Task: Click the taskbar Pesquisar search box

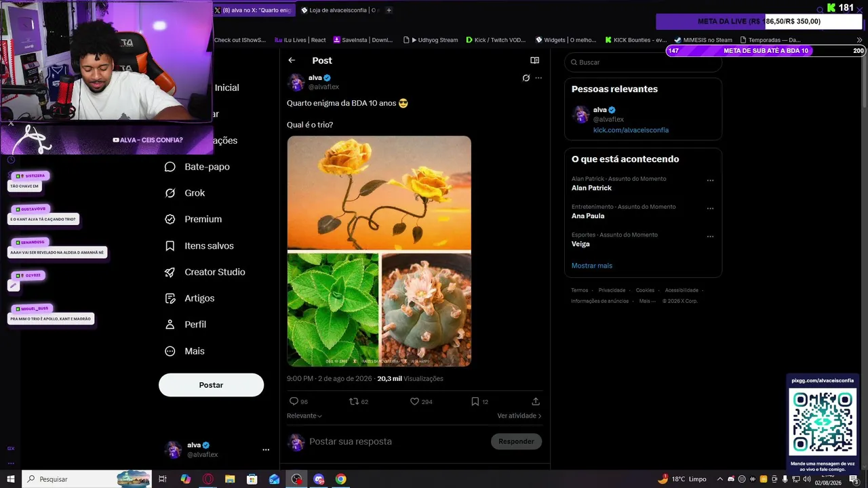Action: (x=87, y=479)
